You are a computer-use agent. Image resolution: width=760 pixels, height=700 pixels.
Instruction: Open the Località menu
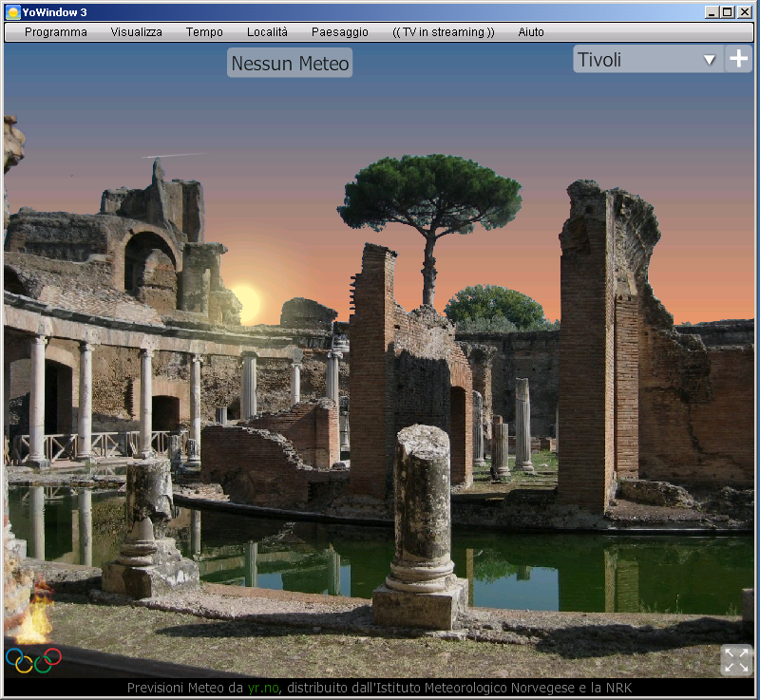[x=267, y=32]
